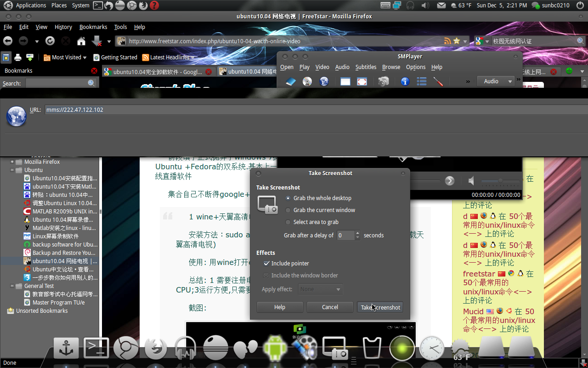Click the Take Screenshot button
Screen dimensions: 588x368
coord(380,307)
